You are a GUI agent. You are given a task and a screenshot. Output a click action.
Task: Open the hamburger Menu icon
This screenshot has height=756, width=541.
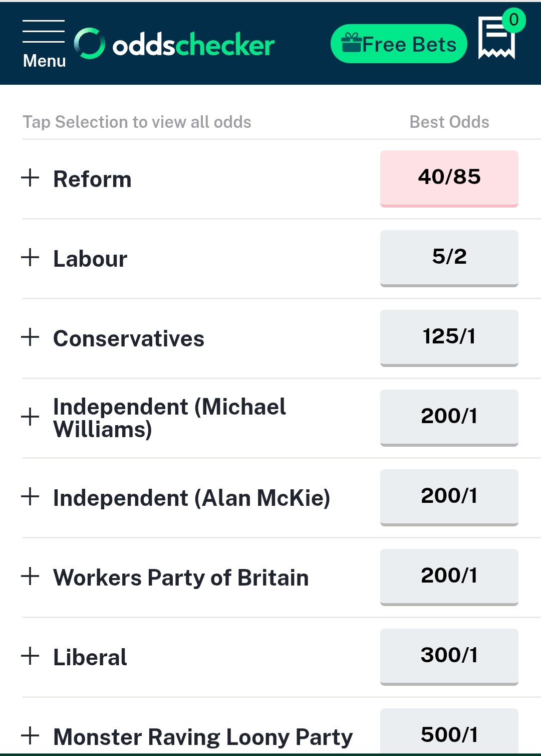[44, 44]
